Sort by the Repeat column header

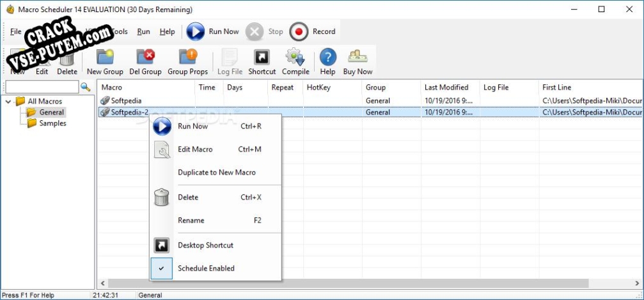[x=286, y=88]
